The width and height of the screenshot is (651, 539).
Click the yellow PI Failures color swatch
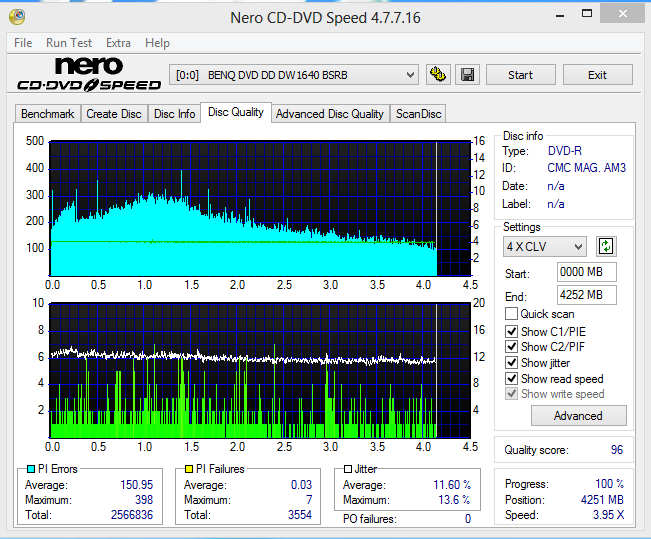click(x=189, y=469)
